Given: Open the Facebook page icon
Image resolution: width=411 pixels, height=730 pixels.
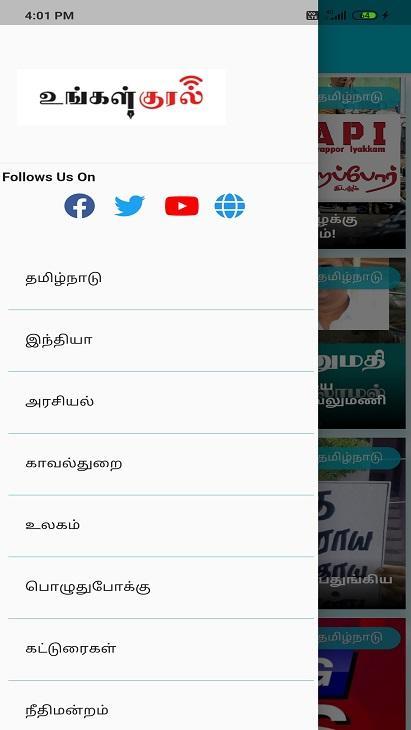Looking at the screenshot, I should (x=80, y=206).
